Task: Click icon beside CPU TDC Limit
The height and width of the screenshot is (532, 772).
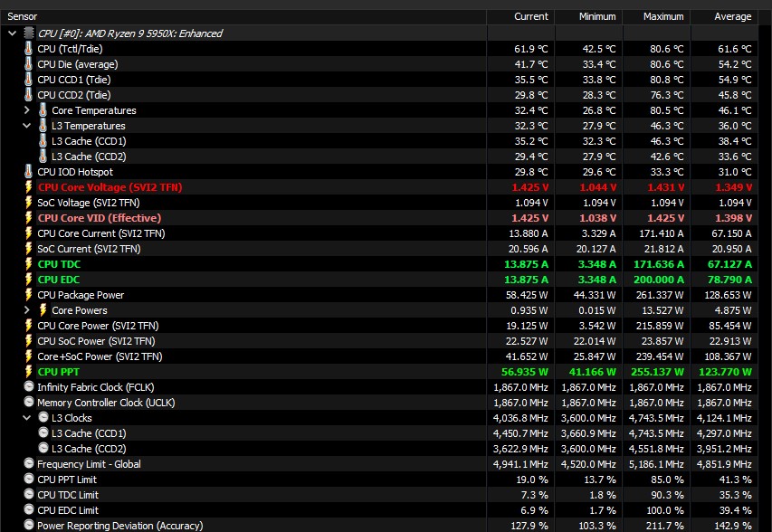Action: [x=29, y=494]
